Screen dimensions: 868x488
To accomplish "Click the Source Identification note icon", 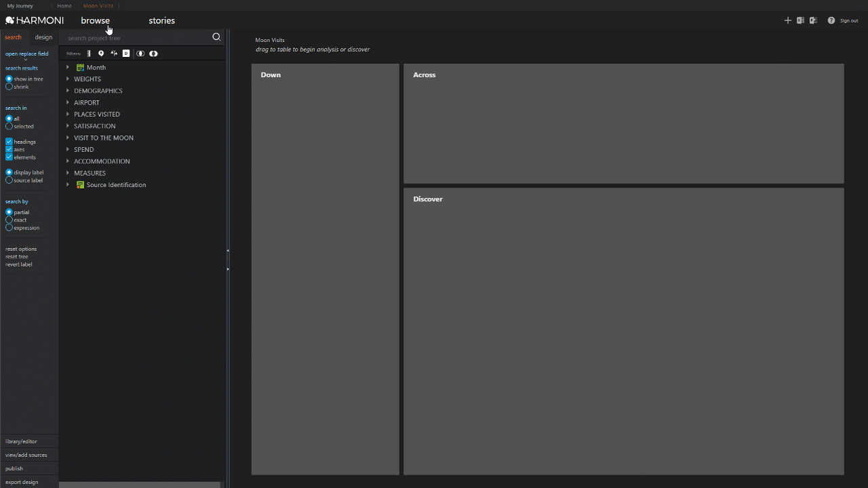I will [80, 185].
